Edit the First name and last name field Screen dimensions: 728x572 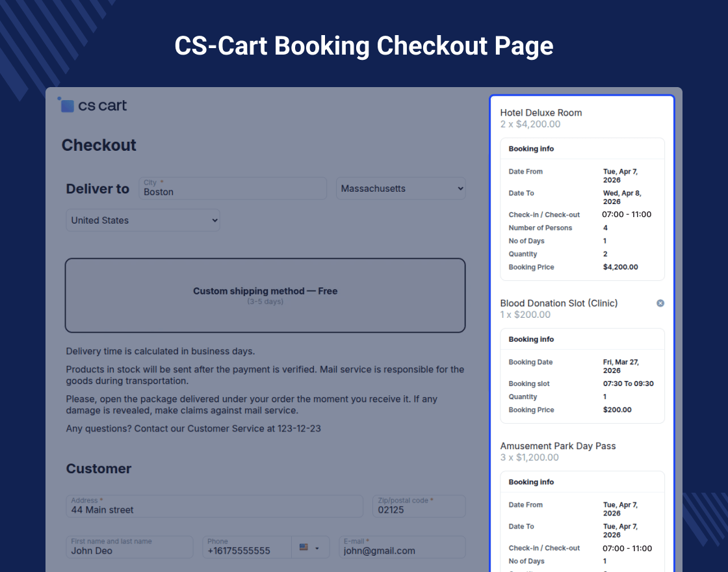click(x=129, y=547)
